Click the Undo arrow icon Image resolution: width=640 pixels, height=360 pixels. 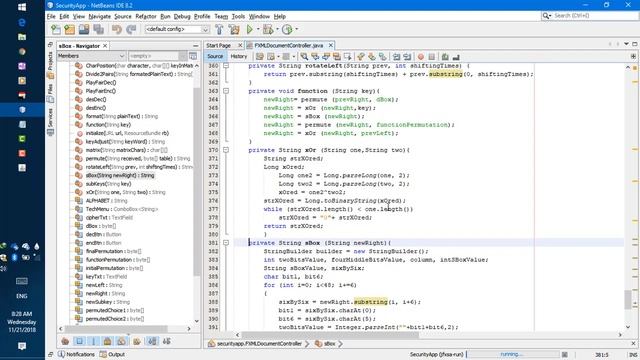click(117, 29)
